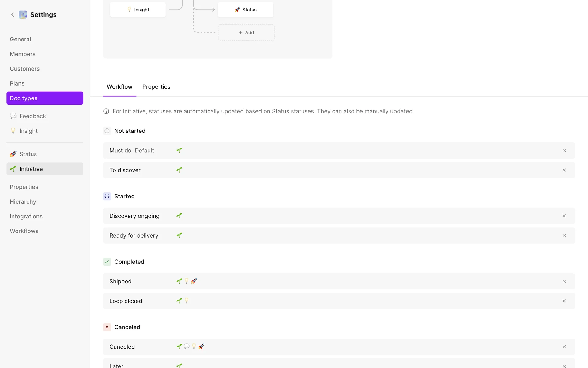Click the lightbulb icon on Loop closed
Viewport: 588px width, 368px height.
pyautogui.click(x=187, y=301)
